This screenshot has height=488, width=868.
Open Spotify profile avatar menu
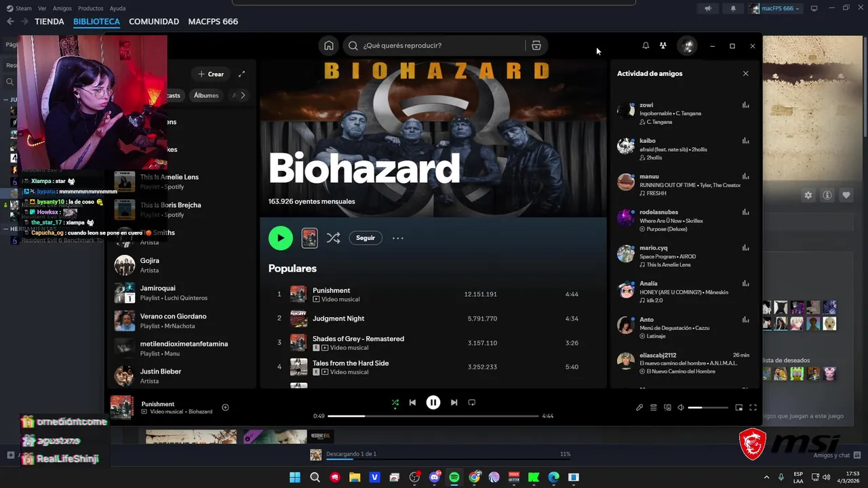[688, 45]
